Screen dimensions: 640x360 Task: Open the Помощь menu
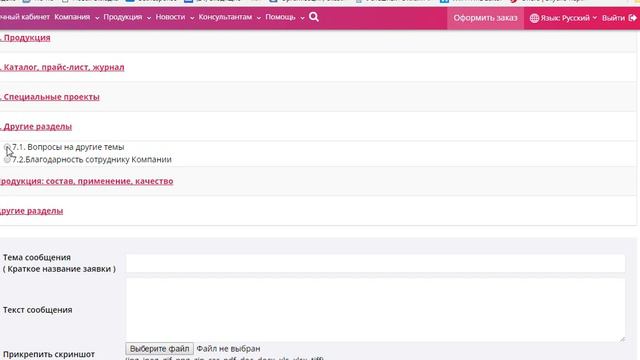coord(280,17)
